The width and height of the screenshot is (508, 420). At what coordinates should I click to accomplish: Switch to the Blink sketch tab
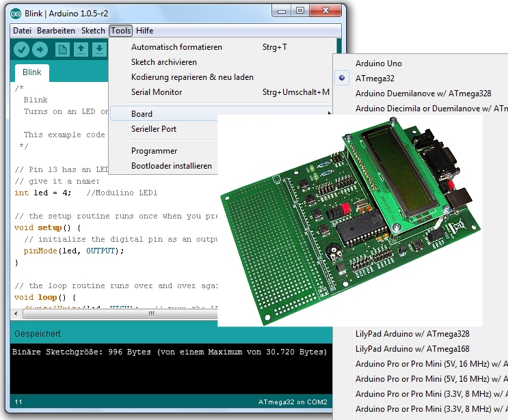coord(32,72)
